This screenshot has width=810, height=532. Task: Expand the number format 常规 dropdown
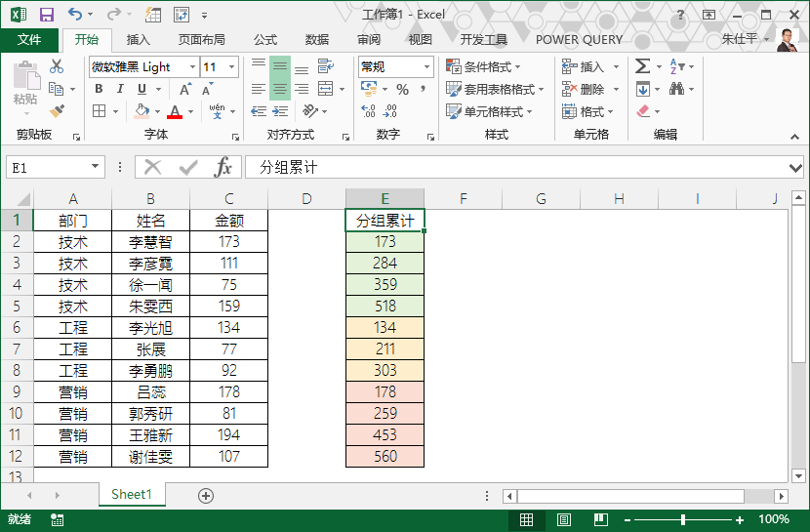pyautogui.click(x=426, y=67)
